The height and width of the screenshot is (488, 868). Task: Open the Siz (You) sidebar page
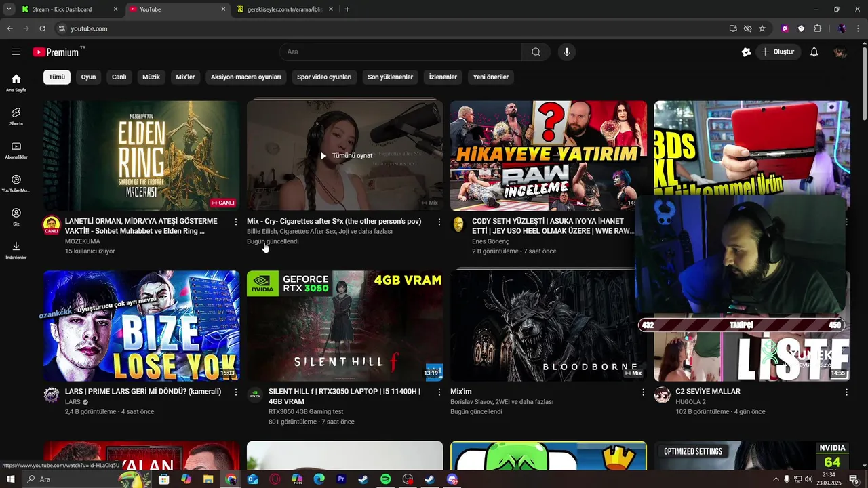click(16, 217)
